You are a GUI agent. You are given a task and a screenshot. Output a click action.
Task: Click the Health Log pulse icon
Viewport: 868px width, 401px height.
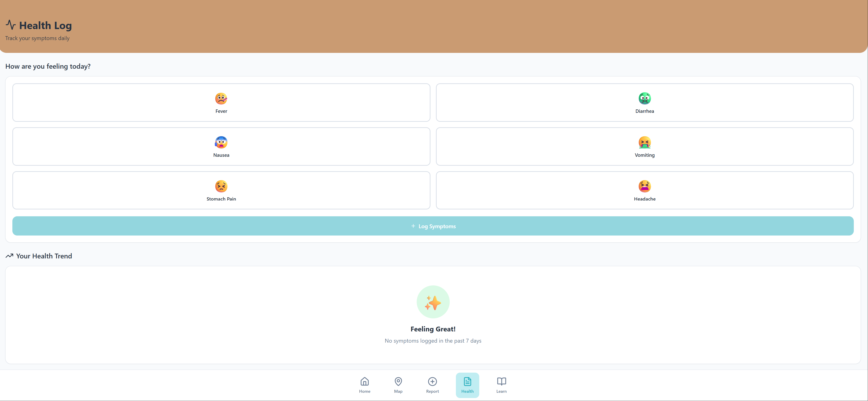11,25
